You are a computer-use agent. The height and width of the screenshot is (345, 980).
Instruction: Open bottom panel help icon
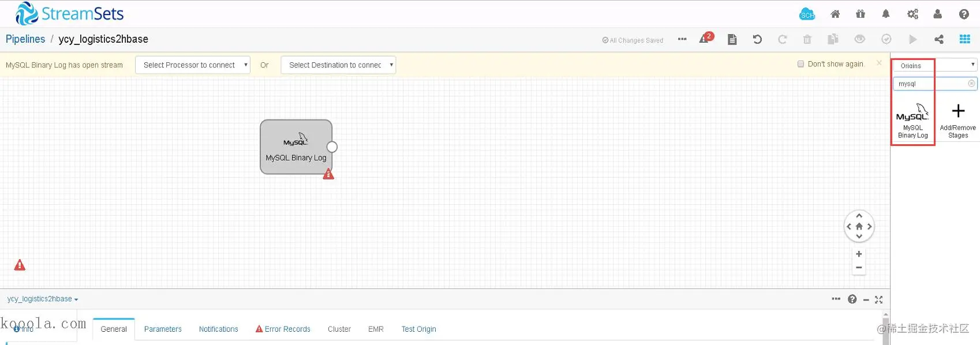click(852, 299)
